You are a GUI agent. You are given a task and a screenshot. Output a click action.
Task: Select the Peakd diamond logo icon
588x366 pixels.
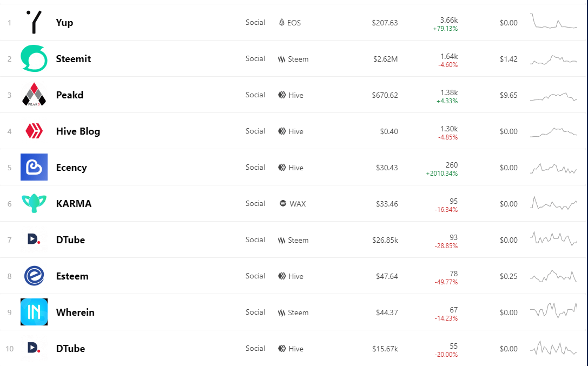click(34, 95)
